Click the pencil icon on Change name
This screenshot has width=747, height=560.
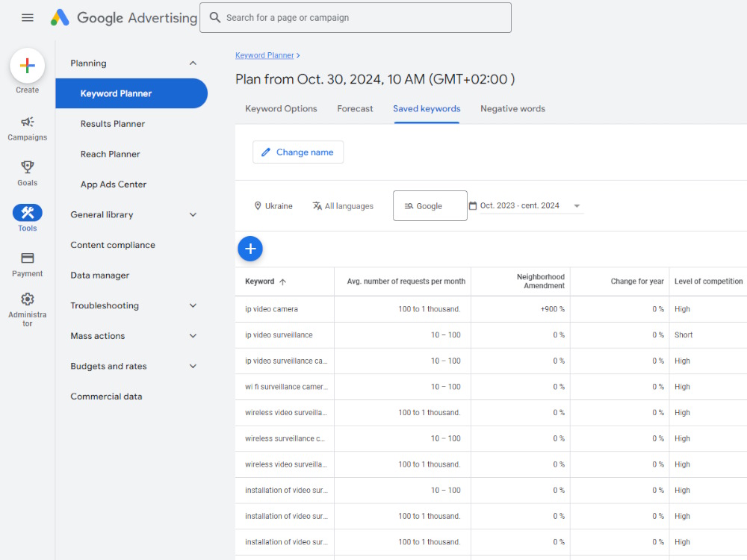click(266, 152)
